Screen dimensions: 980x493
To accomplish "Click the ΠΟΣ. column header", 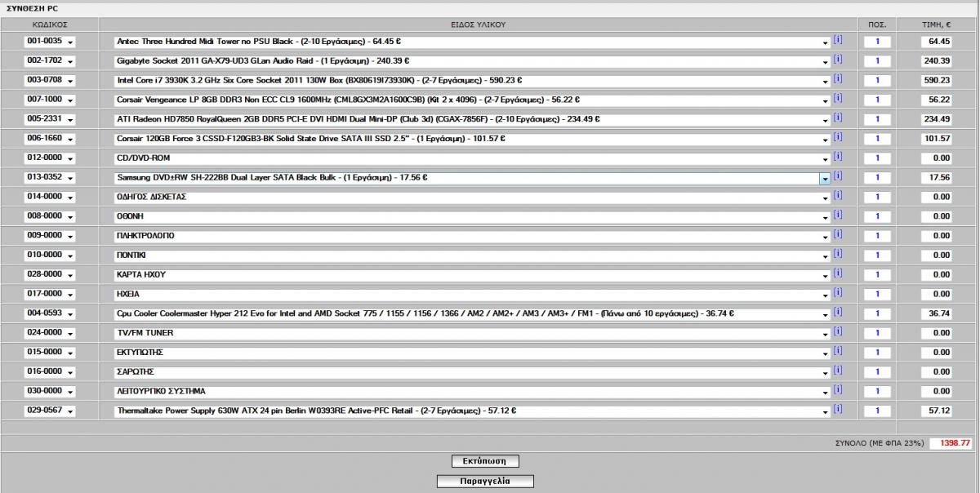I will pos(877,24).
